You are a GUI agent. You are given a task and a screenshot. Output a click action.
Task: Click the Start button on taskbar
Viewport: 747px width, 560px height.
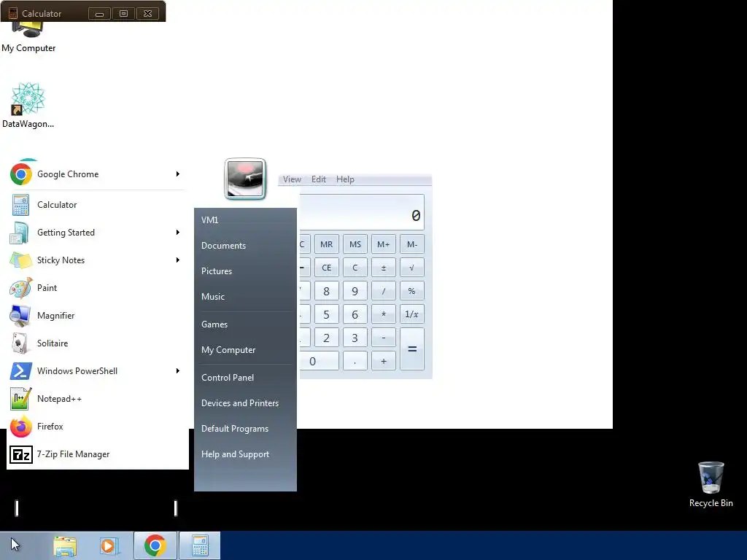point(15,545)
